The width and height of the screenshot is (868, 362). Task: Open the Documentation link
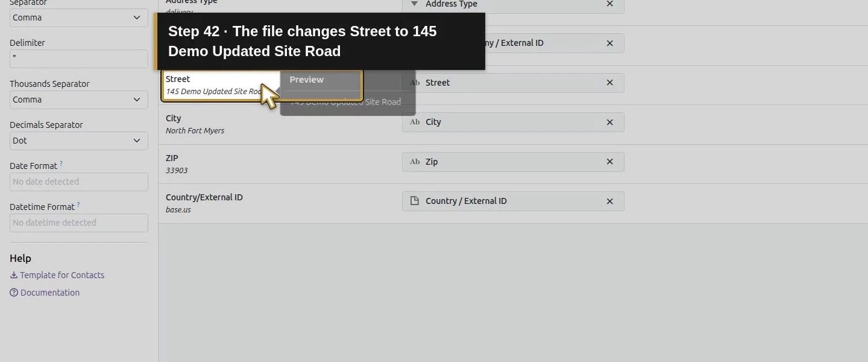(x=50, y=293)
